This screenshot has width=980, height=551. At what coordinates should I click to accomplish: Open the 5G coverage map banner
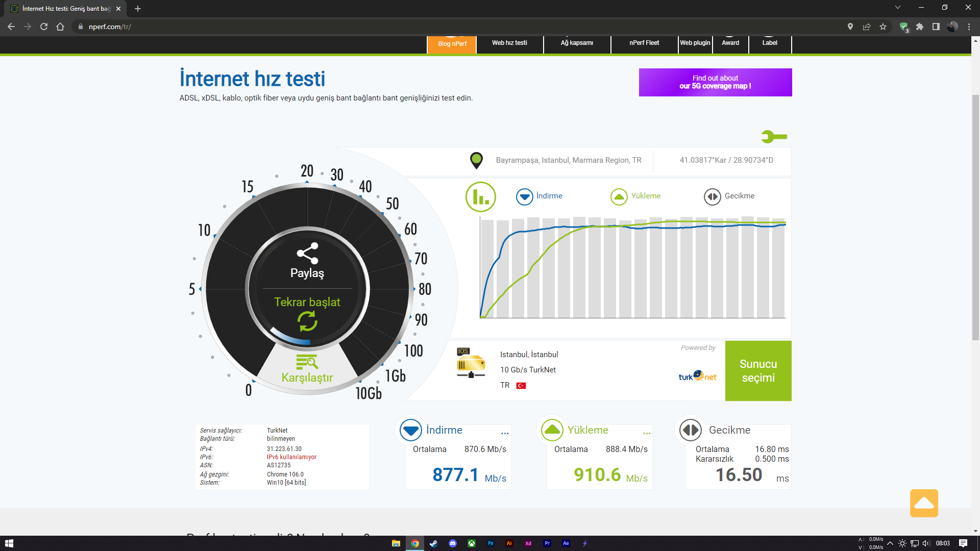(715, 82)
